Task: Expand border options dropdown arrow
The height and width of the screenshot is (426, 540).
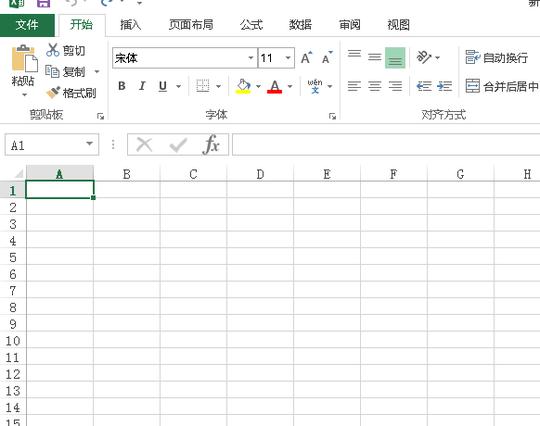Action: click(x=218, y=86)
